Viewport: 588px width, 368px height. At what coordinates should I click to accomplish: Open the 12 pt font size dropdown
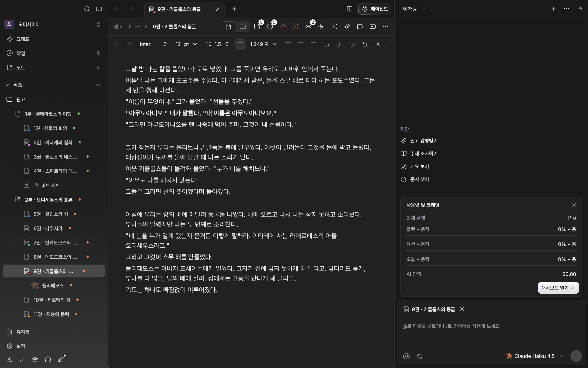coord(186,44)
